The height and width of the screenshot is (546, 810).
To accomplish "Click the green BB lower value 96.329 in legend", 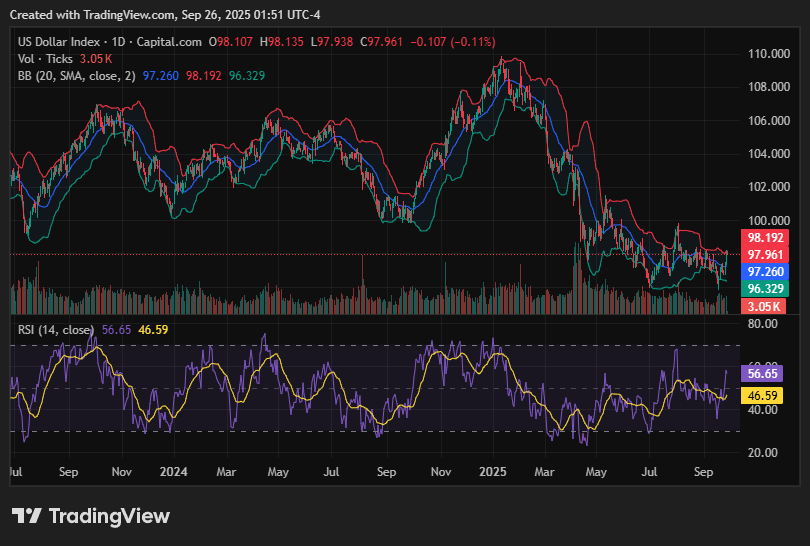I will [x=247, y=76].
